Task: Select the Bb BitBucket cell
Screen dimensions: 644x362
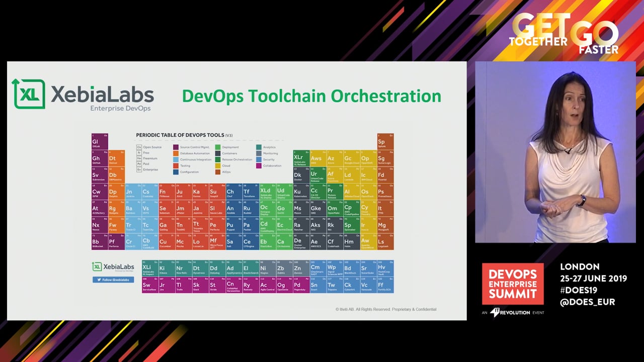Action: [x=100, y=242]
